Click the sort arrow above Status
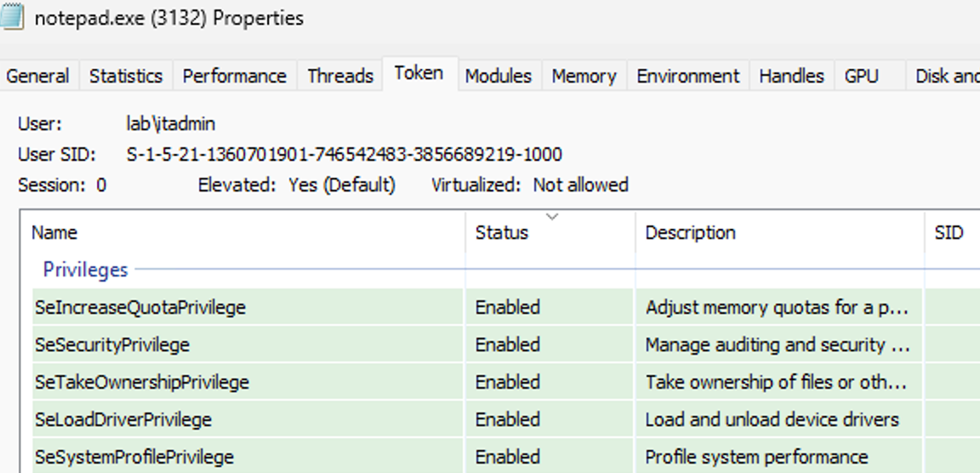 tap(552, 217)
